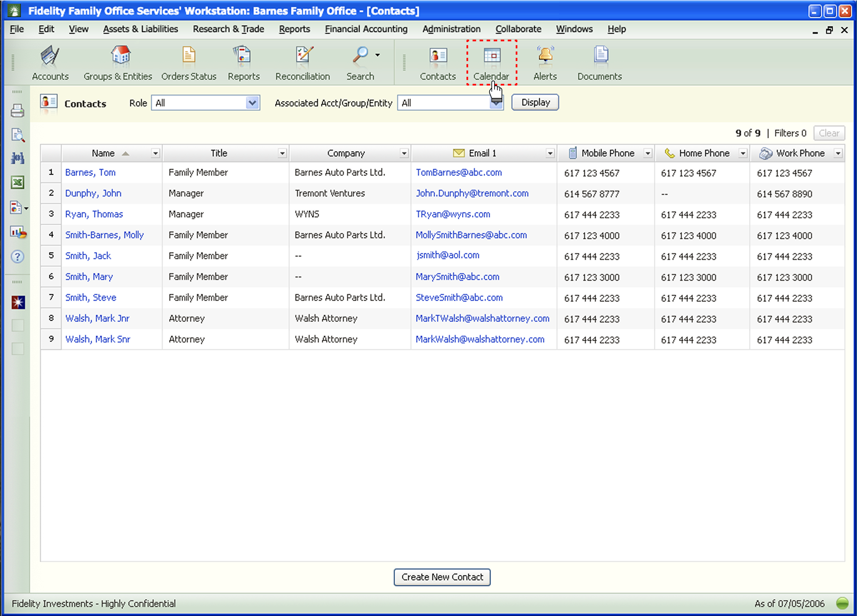The width and height of the screenshot is (857, 616).
Task: Open the Company column filter dropdown
Action: coord(404,153)
